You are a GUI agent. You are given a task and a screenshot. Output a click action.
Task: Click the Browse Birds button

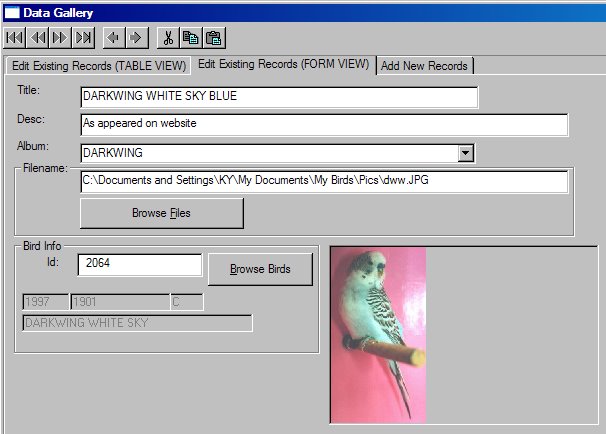coord(260,269)
